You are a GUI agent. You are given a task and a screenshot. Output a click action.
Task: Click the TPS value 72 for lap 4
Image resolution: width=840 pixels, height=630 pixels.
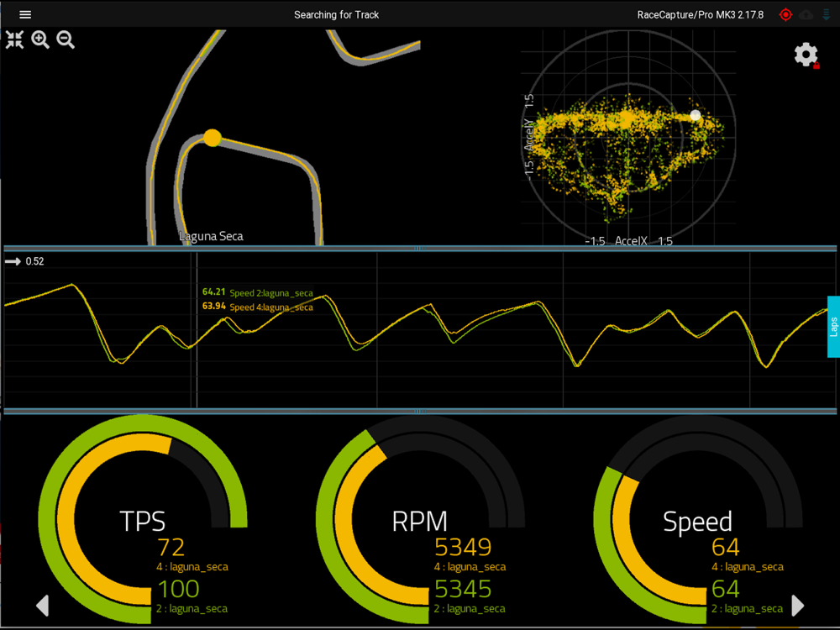(171, 547)
